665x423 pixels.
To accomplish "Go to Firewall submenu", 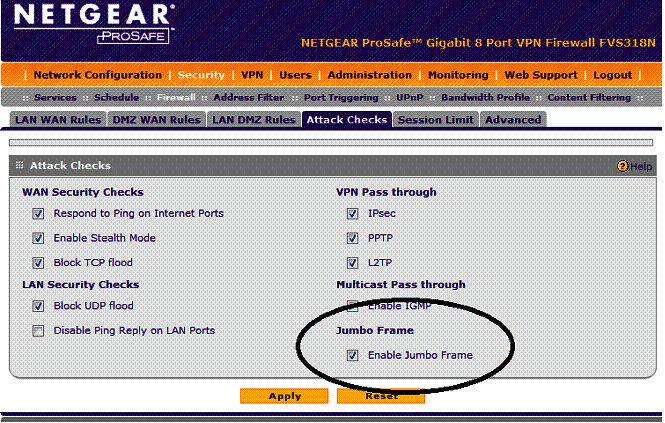I will click(176, 97).
